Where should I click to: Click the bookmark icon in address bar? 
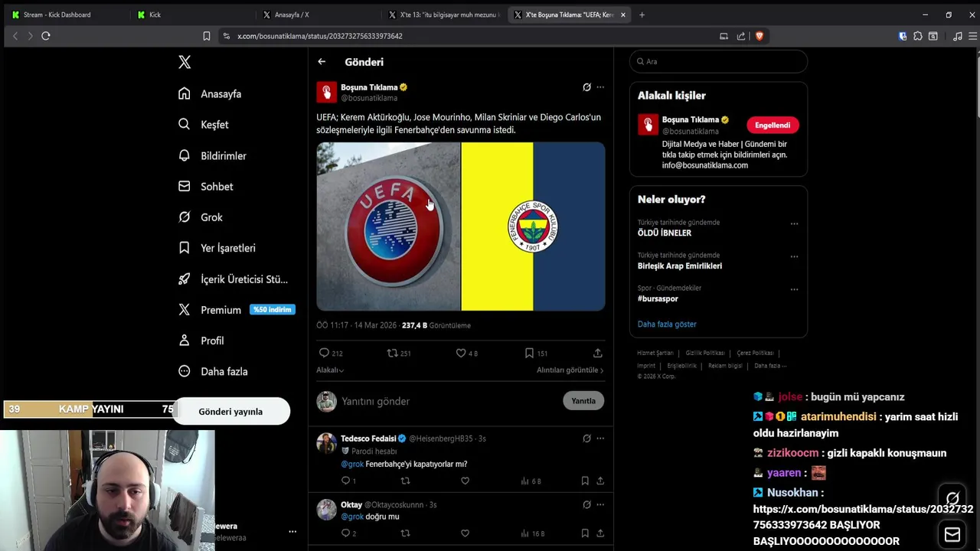point(207,36)
